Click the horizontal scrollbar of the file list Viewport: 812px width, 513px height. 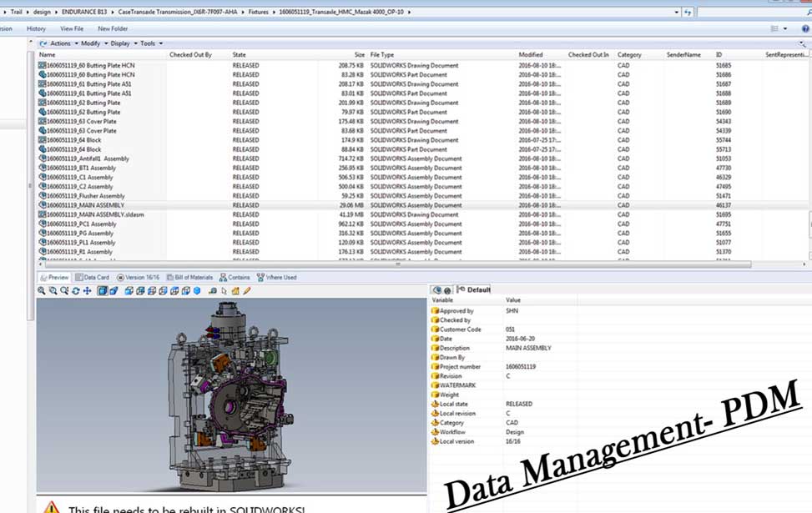pyautogui.click(x=396, y=264)
